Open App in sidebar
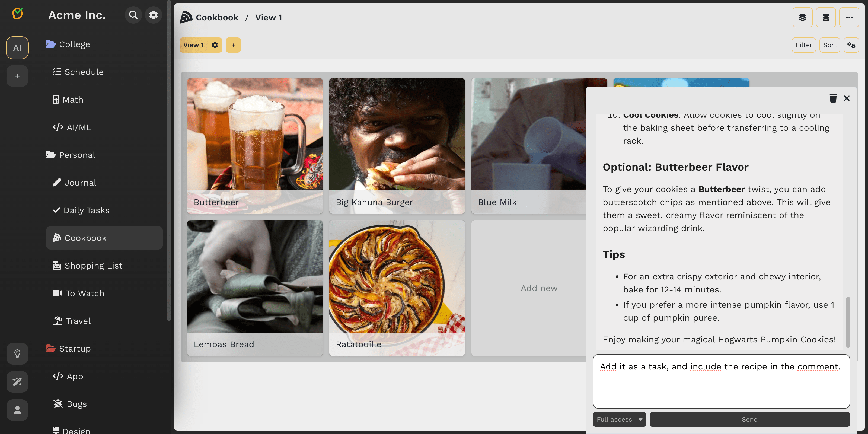 pyautogui.click(x=104, y=376)
